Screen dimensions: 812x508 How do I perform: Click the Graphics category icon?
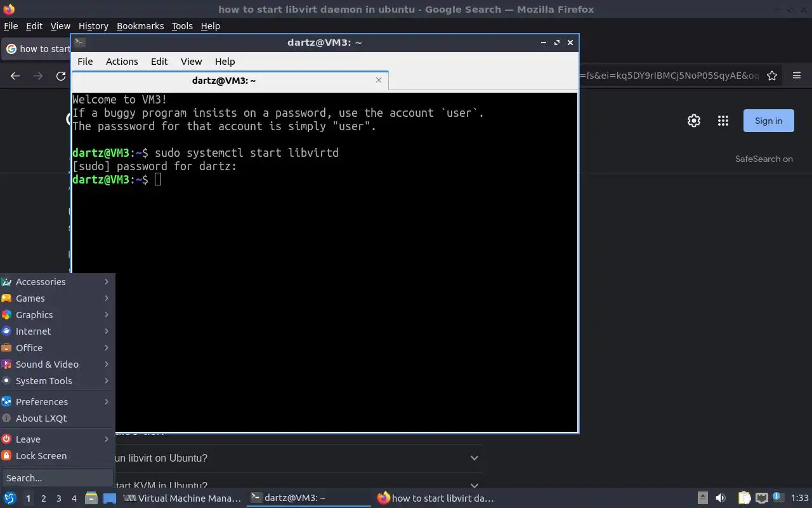[6, 315]
